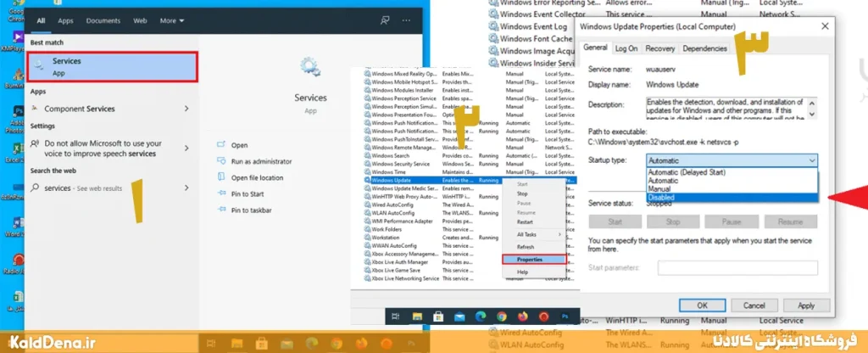Click the Windows Search service gear icon
This screenshot has width=868, height=353.
coord(367,156)
